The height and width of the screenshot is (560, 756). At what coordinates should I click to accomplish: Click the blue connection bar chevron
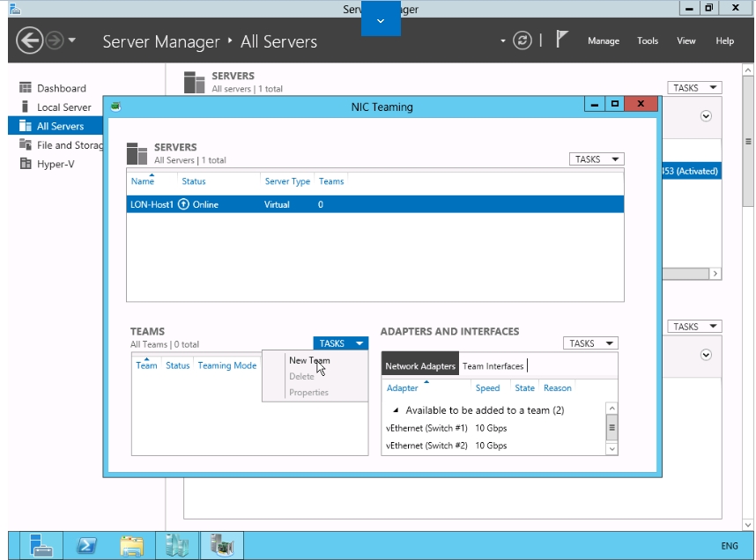(381, 21)
